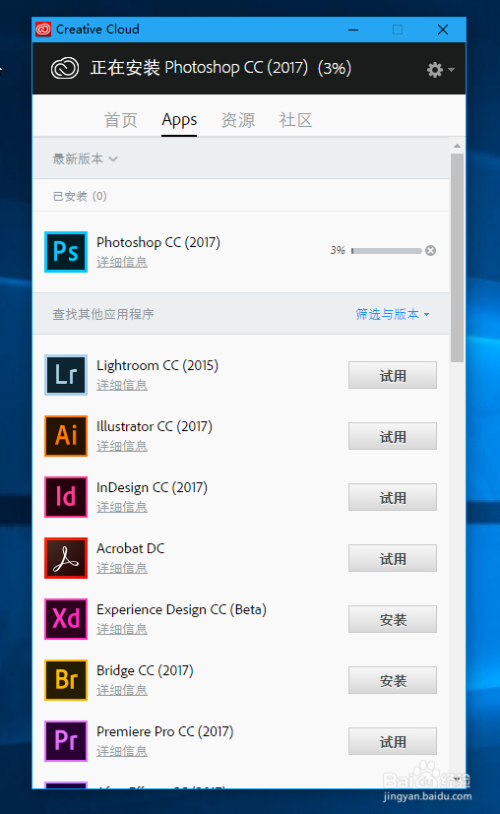
Task: Click the Bridge CC app icon
Action: pos(66,680)
